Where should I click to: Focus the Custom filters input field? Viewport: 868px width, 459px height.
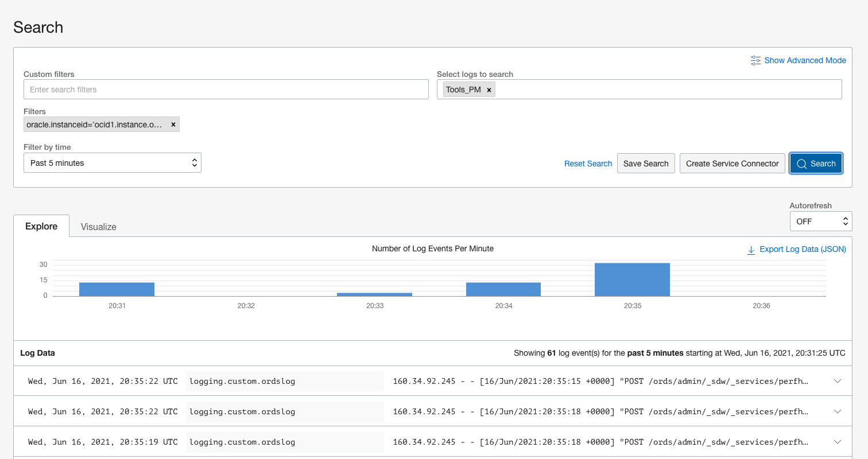tap(226, 90)
